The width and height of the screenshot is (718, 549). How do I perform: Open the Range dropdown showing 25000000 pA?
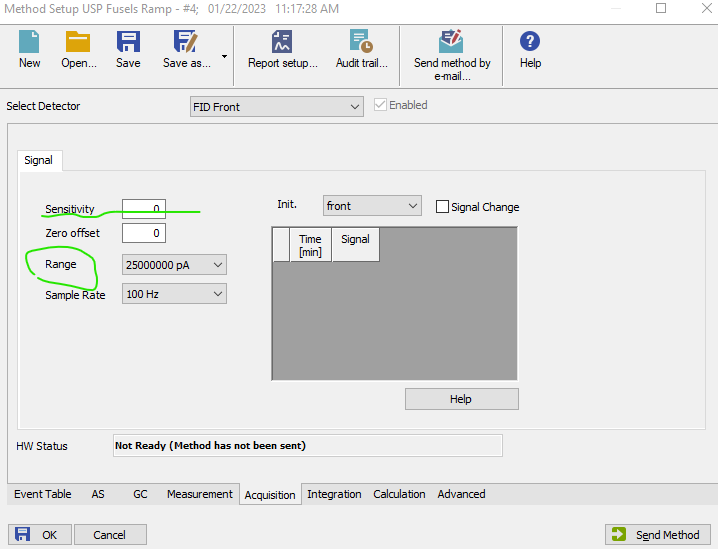point(174,265)
